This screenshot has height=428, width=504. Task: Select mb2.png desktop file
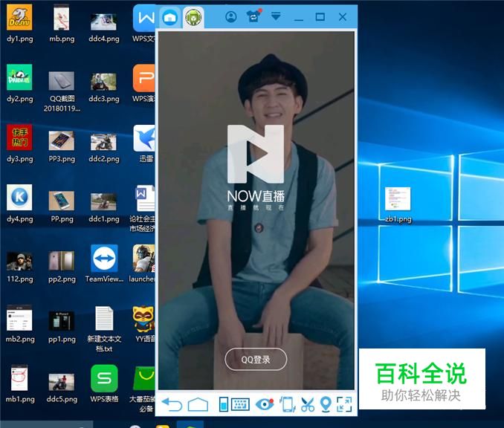(x=20, y=324)
